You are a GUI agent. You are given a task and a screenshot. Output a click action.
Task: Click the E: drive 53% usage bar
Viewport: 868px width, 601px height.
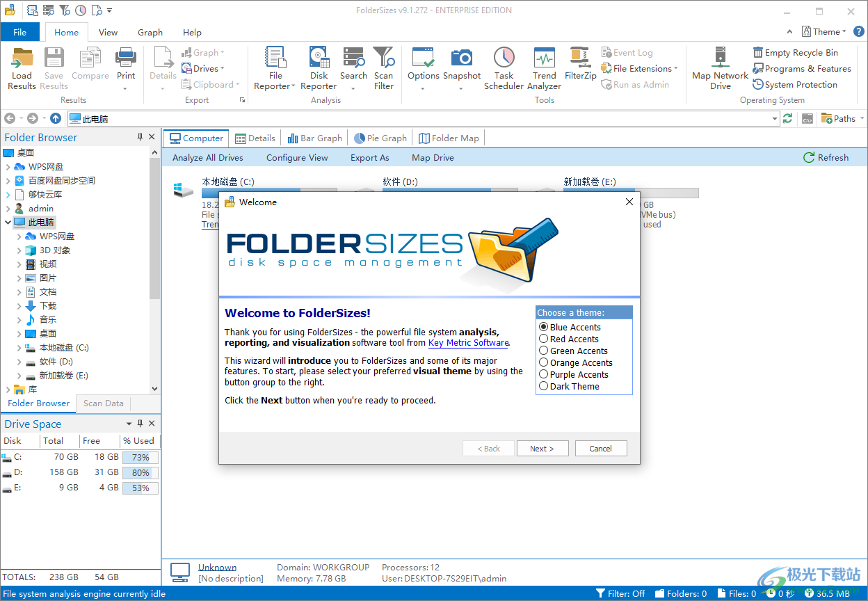[140, 488]
